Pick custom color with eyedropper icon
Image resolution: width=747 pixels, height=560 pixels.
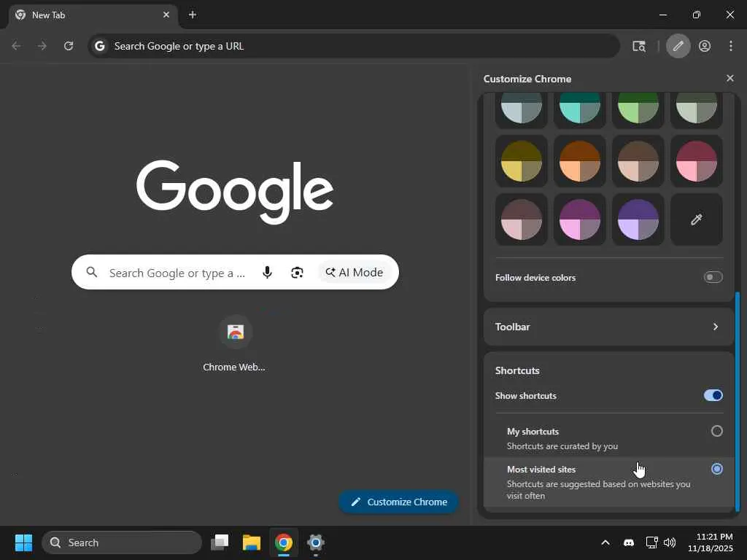696,219
